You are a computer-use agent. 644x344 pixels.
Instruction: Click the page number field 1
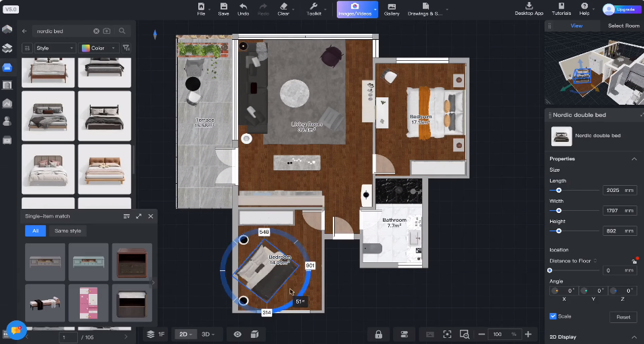pyautogui.click(x=68, y=337)
